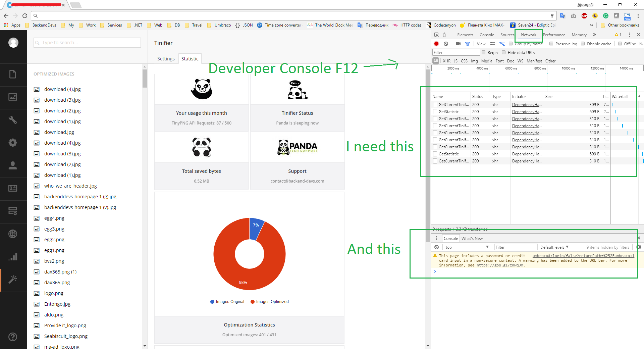Open console drawer three-dot menu

436,238
